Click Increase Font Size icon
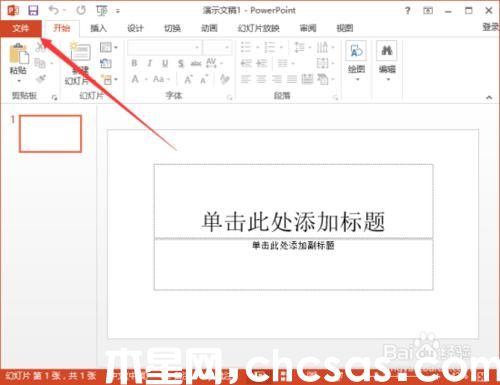 tap(188, 79)
